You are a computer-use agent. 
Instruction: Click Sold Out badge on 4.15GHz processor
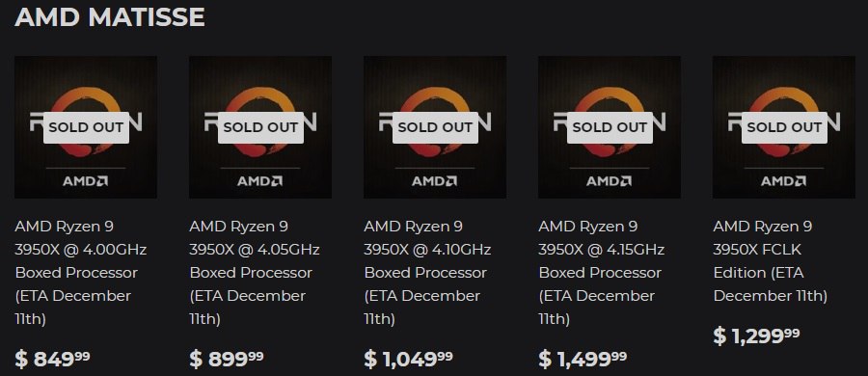610,127
